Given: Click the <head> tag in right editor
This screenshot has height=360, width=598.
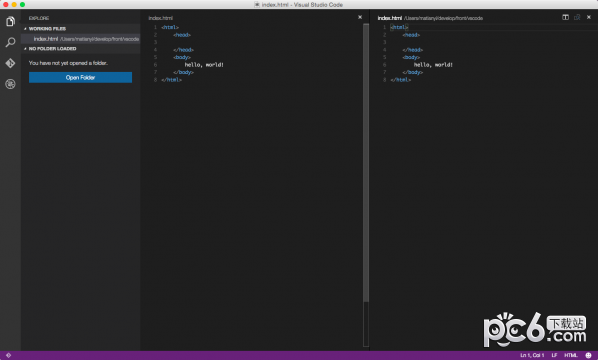Looking at the screenshot, I should coord(411,35).
